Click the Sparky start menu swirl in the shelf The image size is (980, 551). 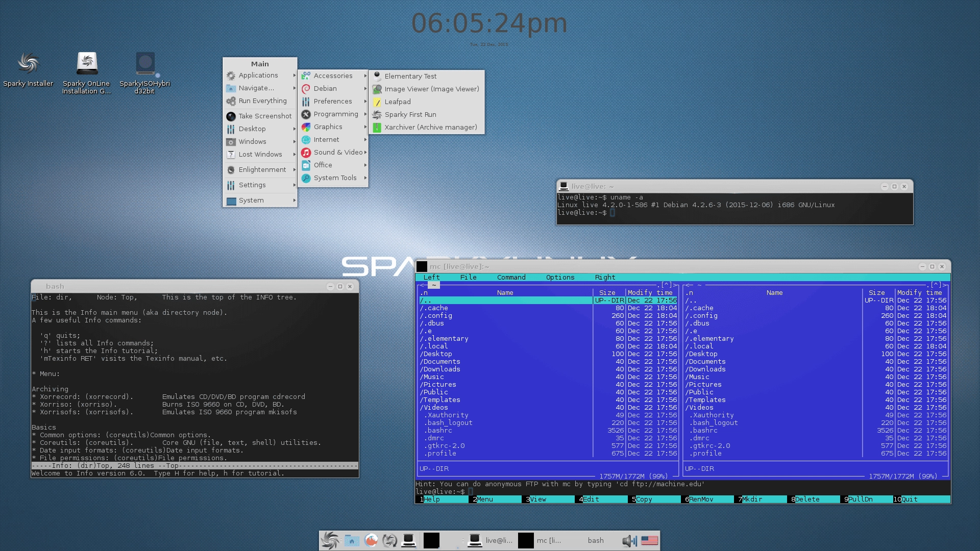330,541
